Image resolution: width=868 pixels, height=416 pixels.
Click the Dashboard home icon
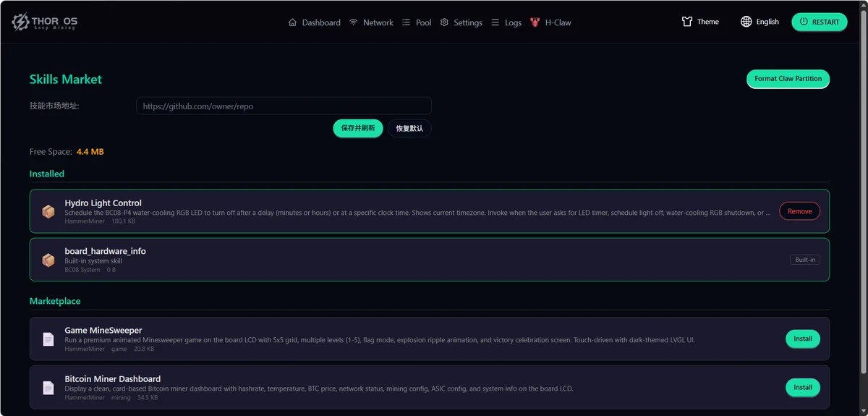pyautogui.click(x=292, y=22)
